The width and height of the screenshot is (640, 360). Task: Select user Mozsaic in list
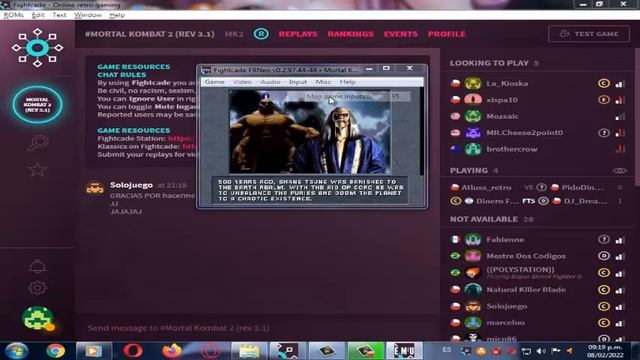pyautogui.click(x=538, y=116)
